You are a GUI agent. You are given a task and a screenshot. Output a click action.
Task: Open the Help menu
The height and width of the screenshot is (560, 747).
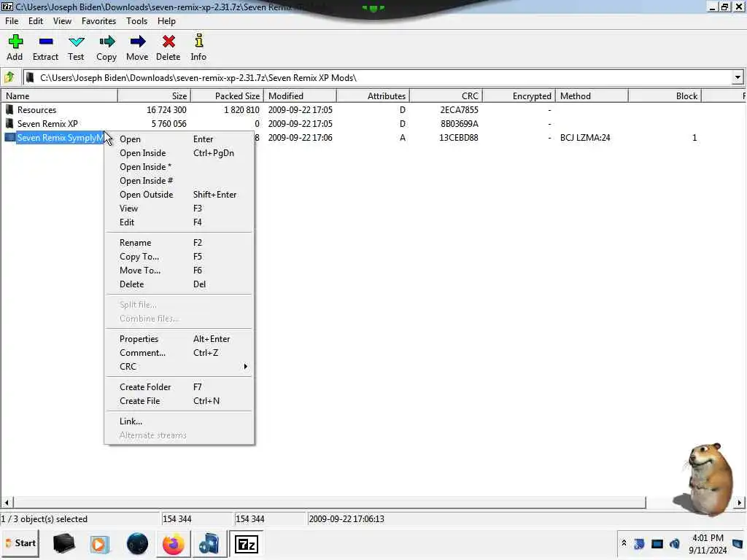click(x=167, y=21)
